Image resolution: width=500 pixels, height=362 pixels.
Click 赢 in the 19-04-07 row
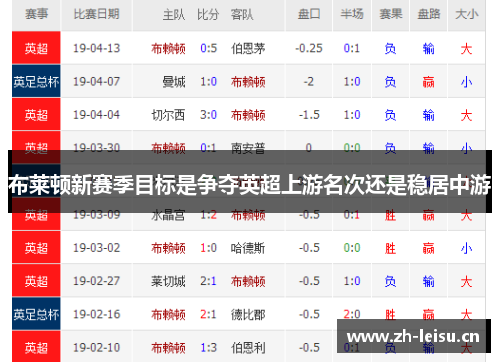point(429,82)
